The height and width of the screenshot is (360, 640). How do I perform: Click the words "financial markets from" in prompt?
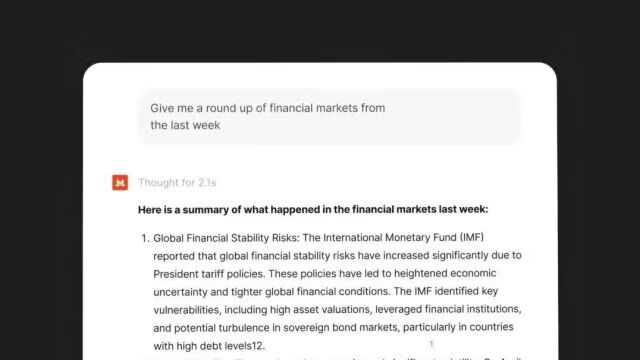pos(327,108)
